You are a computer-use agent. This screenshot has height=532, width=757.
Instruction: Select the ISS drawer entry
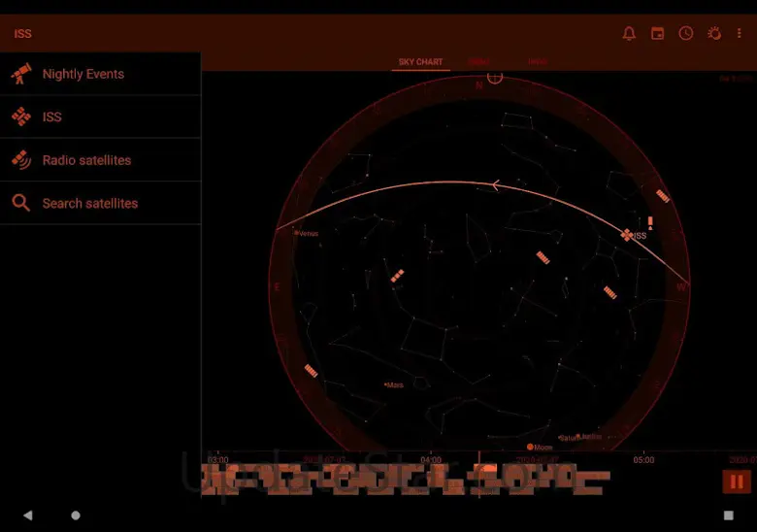click(100, 116)
